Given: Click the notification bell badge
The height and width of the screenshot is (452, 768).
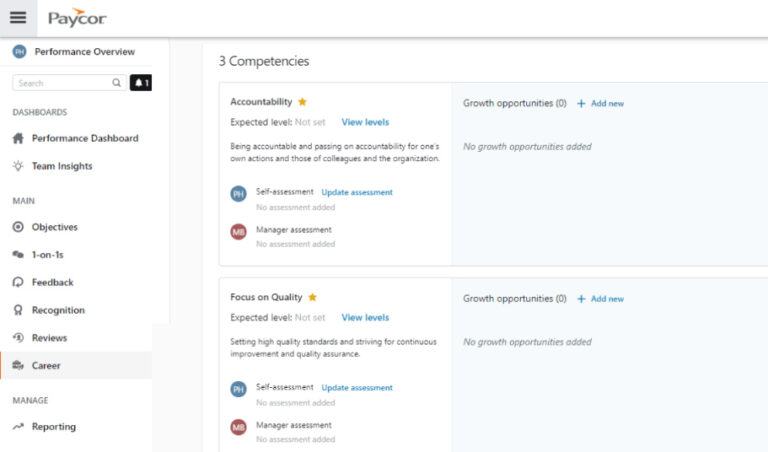Looking at the screenshot, I should click(x=141, y=83).
